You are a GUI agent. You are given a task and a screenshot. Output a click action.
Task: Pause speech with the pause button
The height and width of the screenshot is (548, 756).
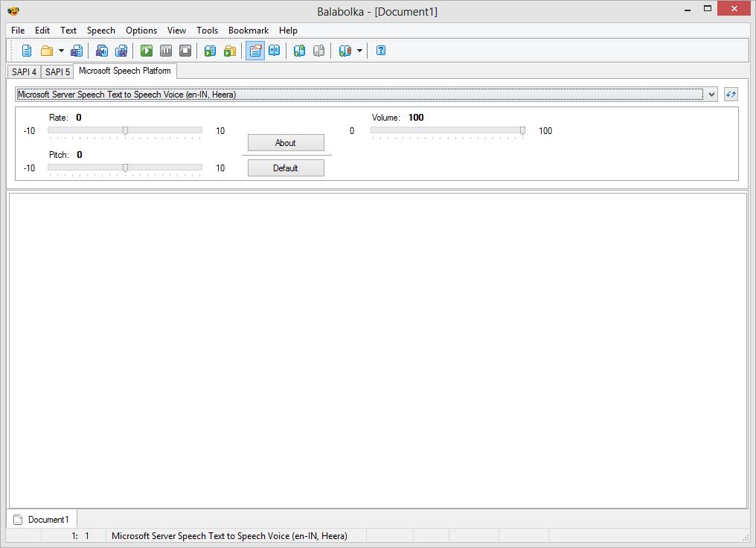point(166,51)
